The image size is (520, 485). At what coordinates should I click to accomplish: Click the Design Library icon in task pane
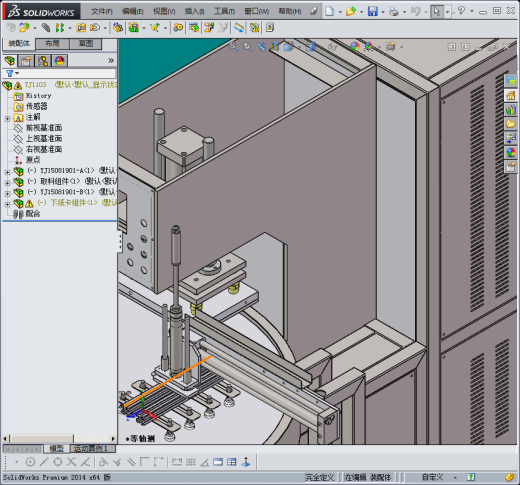tap(511, 110)
